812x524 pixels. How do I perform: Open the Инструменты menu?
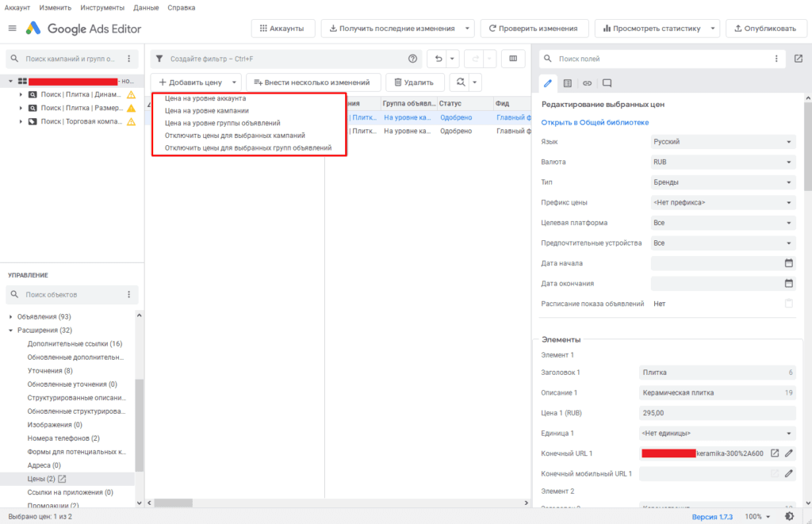(x=102, y=8)
